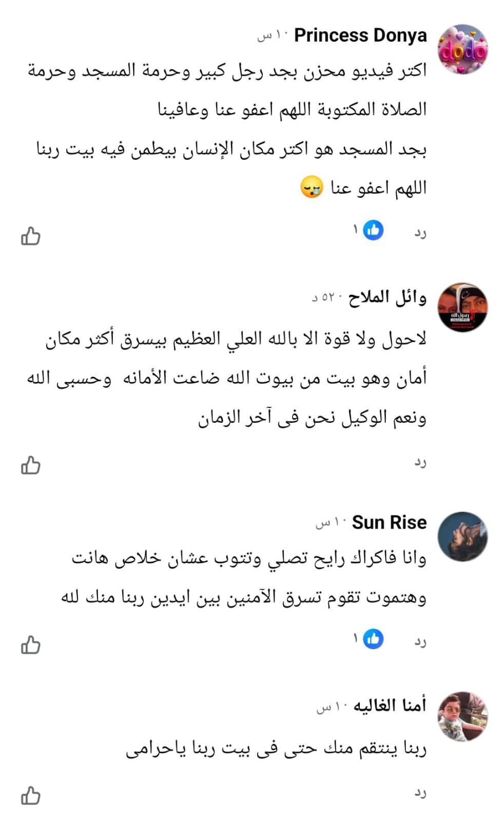Image resolution: width=504 pixels, height=821 pixels.
Task: Open Sun Rise's profile avatar
Action: point(462,536)
